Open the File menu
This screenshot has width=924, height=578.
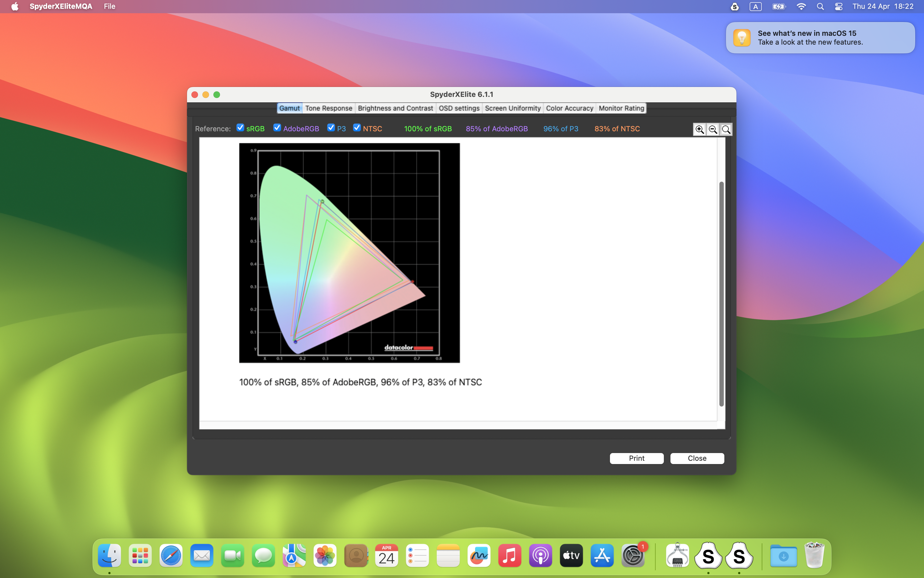point(109,7)
